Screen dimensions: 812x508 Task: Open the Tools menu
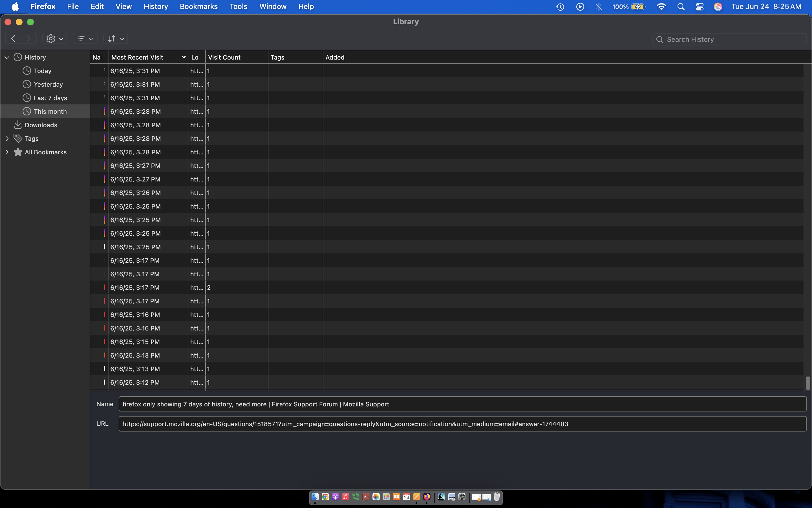(x=238, y=7)
